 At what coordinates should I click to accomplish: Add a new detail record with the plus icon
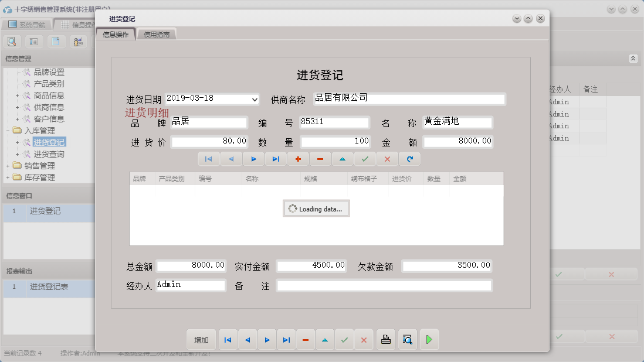pos(298,159)
